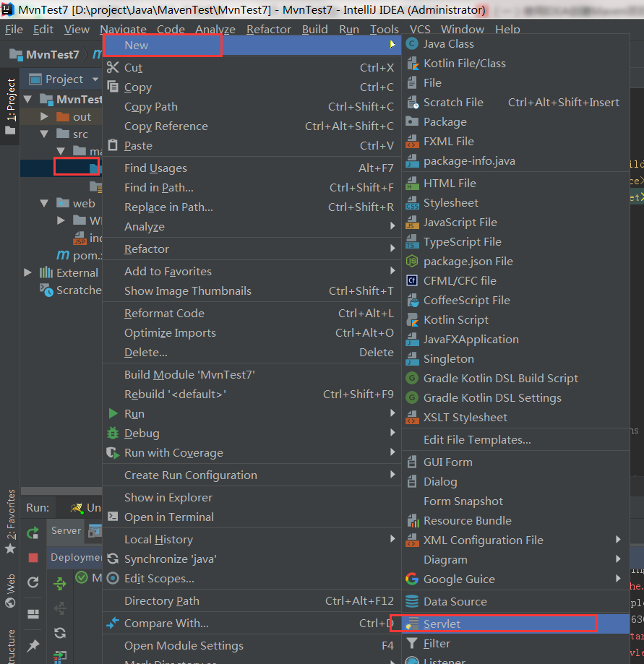Image resolution: width=644 pixels, height=664 pixels.
Task: Expand the External Libraries node
Action: click(28, 272)
